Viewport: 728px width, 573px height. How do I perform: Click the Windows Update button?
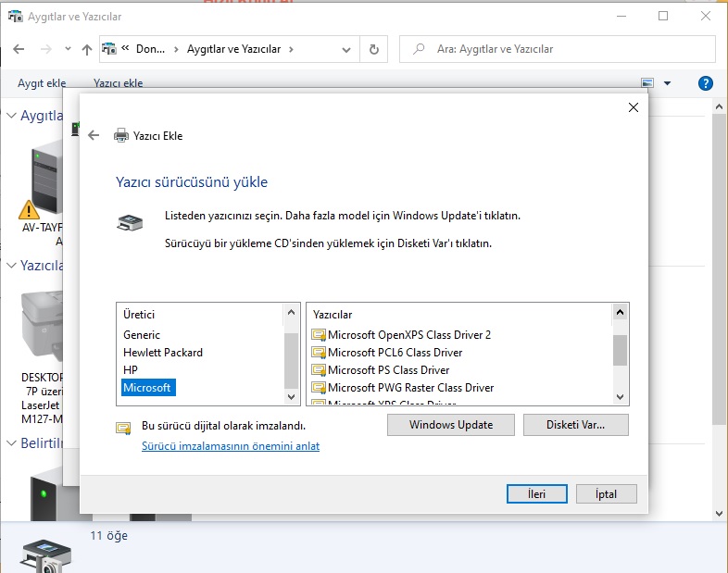[451, 425]
